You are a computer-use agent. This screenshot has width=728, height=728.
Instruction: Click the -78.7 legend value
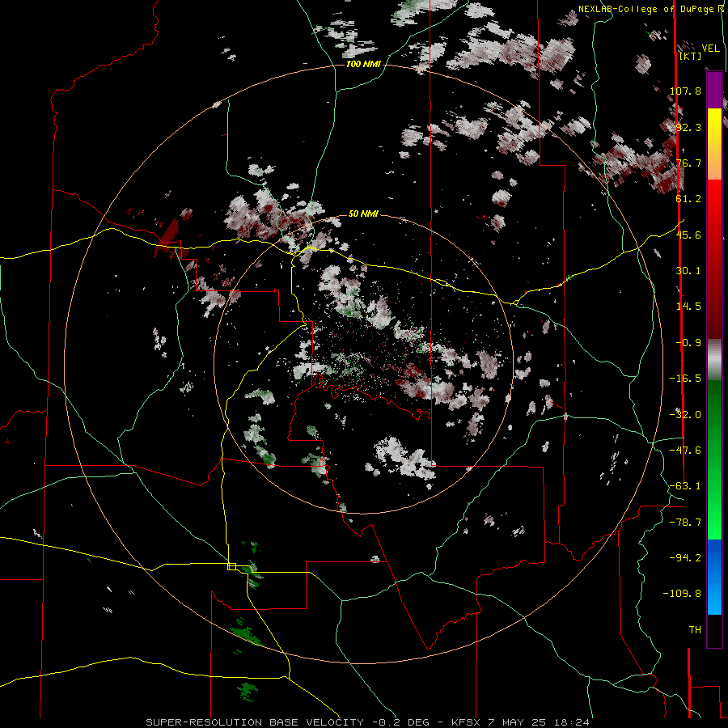tap(686, 523)
